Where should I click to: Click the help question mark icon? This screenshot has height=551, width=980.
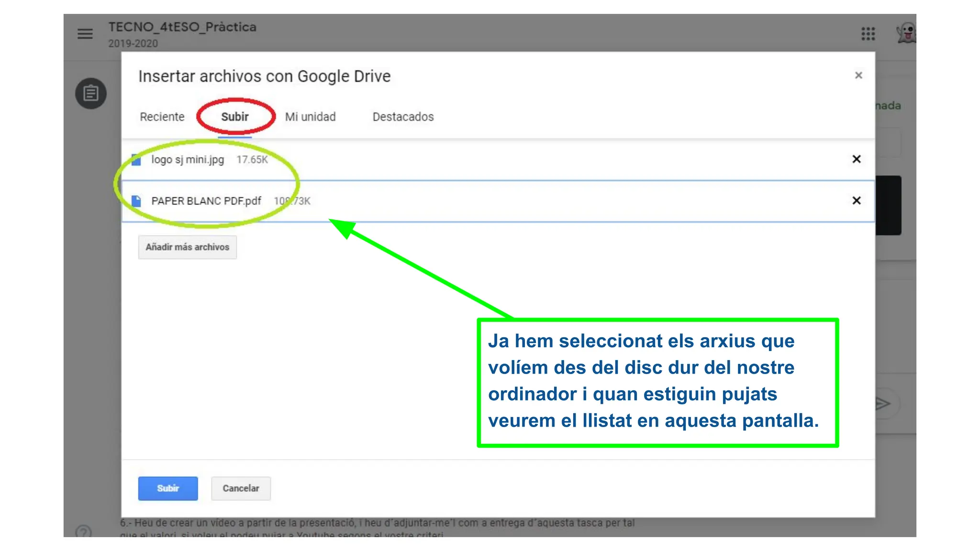click(x=83, y=532)
